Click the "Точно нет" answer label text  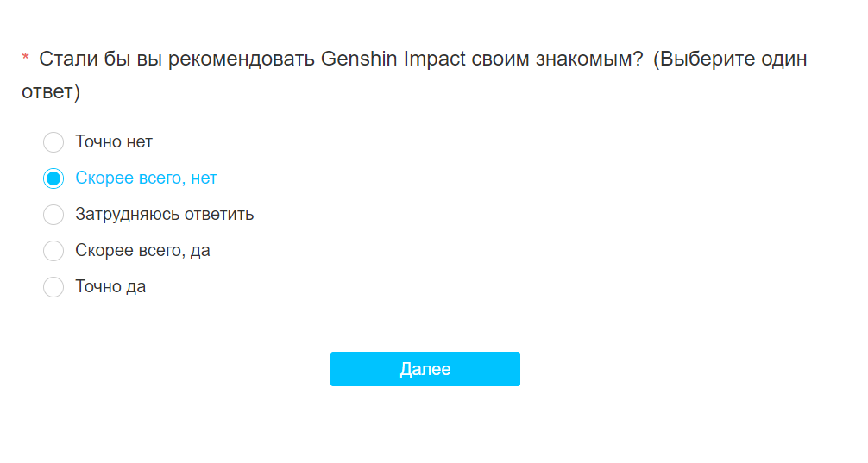coord(113,142)
